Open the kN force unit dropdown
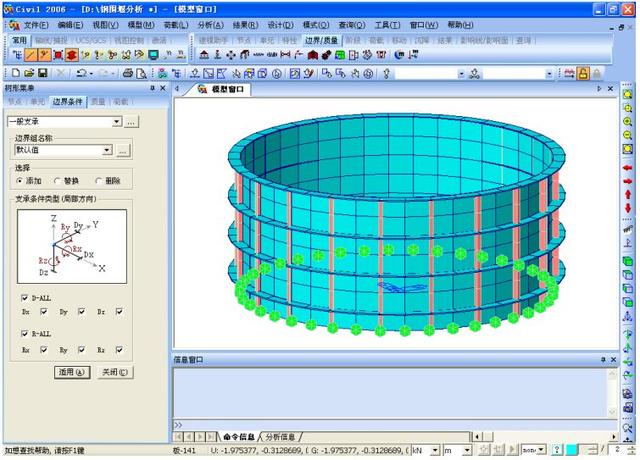The image size is (640, 460). coord(433,450)
